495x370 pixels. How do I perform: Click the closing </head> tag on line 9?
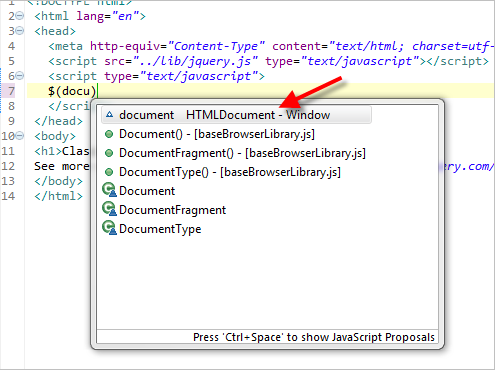(58, 121)
